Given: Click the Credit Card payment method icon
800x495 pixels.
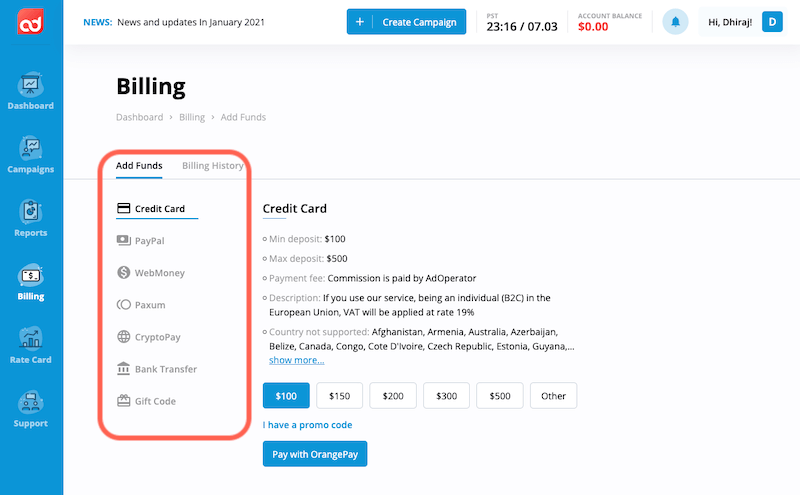Looking at the screenshot, I should (x=123, y=208).
